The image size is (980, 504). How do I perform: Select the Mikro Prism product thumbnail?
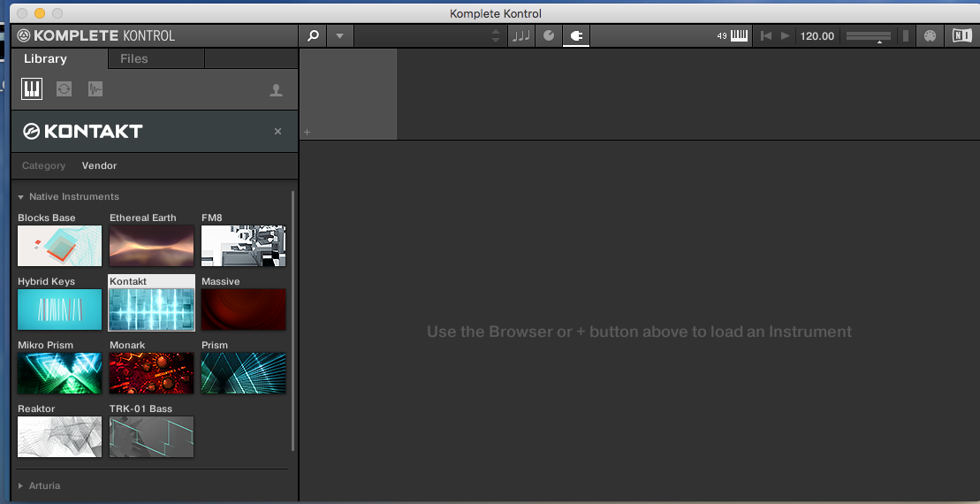[x=59, y=373]
